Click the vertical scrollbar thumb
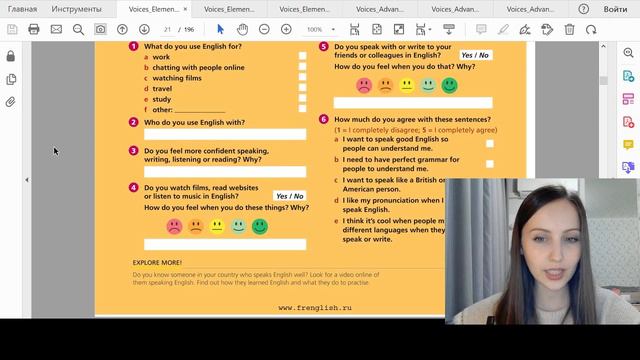This screenshot has height=360, width=640. [604, 80]
